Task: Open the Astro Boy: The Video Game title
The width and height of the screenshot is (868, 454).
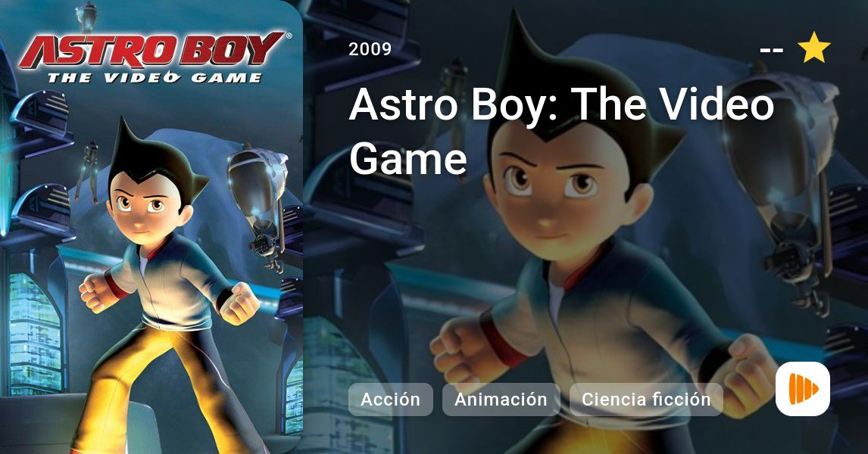Action: click(561, 131)
